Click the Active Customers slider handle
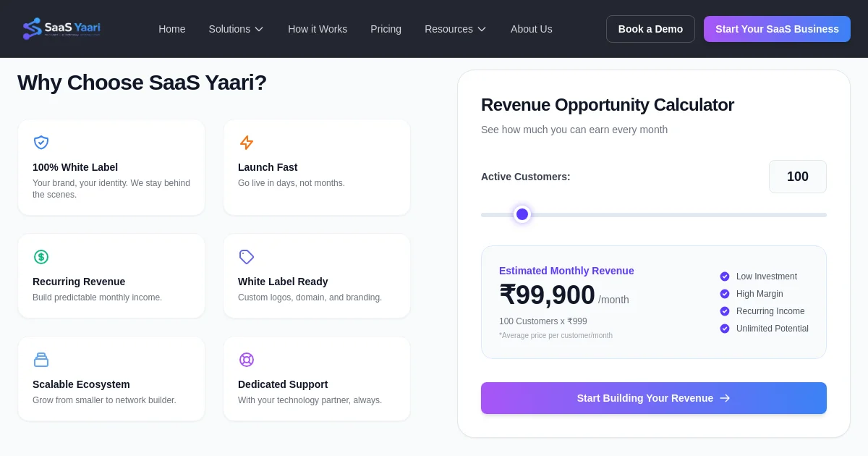The image size is (868, 456). (522, 214)
